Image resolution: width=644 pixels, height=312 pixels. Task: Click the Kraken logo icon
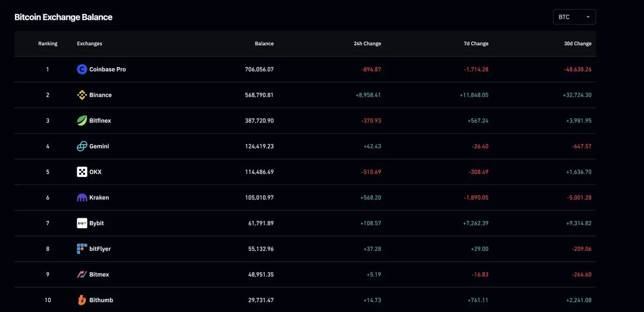82,198
